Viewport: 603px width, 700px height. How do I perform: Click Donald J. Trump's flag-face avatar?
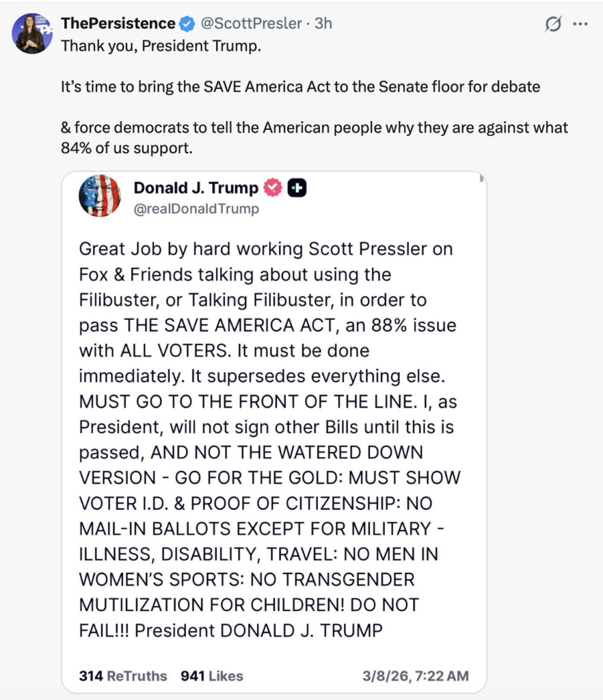click(100, 196)
